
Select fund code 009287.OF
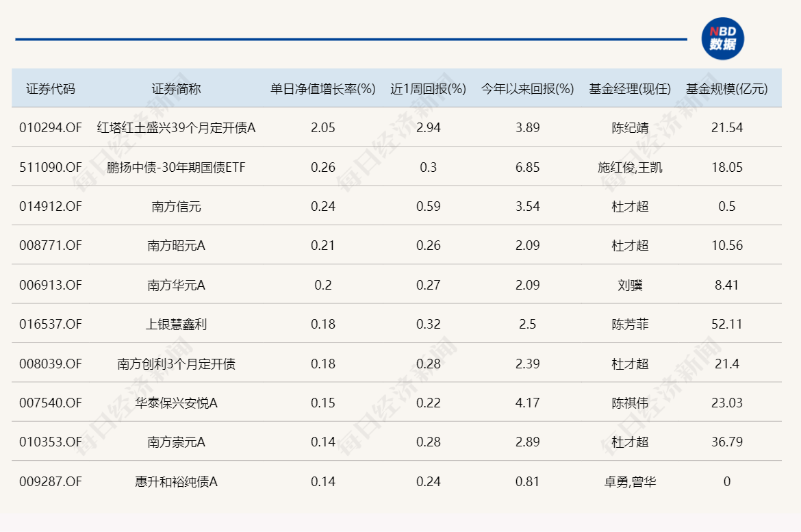[x=51, y=481]
